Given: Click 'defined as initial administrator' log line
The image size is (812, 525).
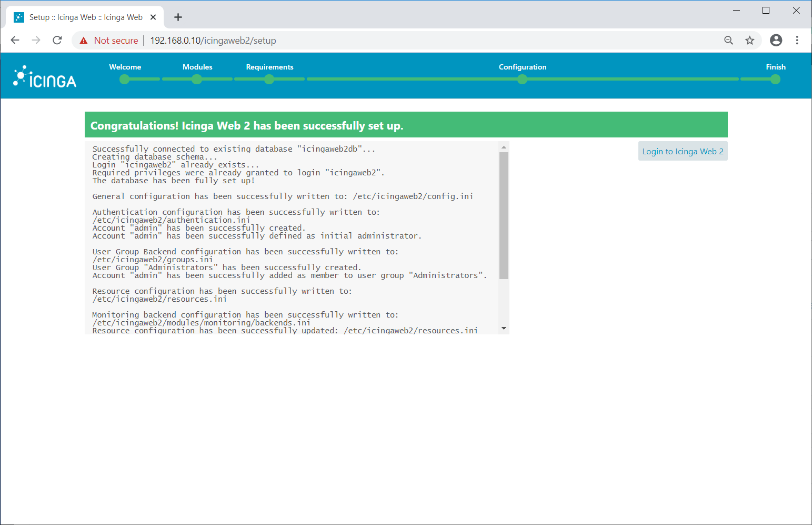Looking at the screenshot, I should coord(257,236).
